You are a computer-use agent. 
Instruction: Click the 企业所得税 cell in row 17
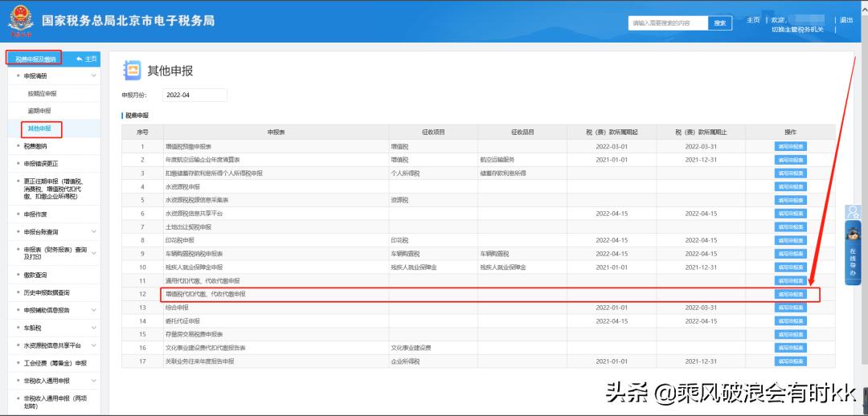pos(405,361)
